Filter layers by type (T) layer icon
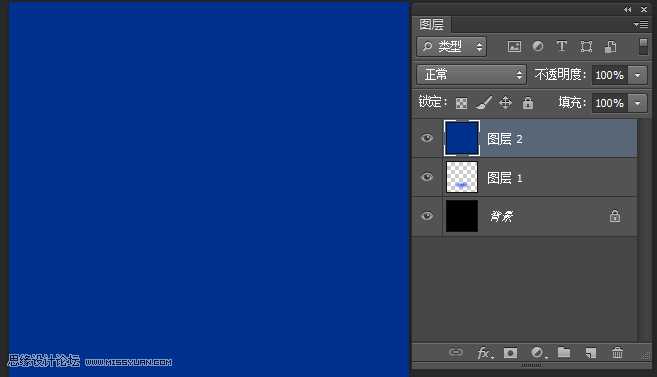The width and height of the screenshot is (657, 377). tap(561, 46)
